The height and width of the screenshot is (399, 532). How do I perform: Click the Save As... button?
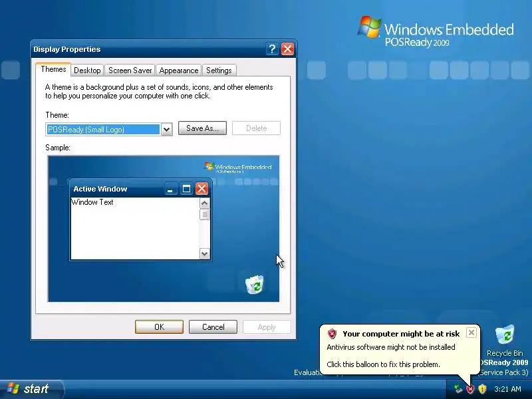click(202, 128)
